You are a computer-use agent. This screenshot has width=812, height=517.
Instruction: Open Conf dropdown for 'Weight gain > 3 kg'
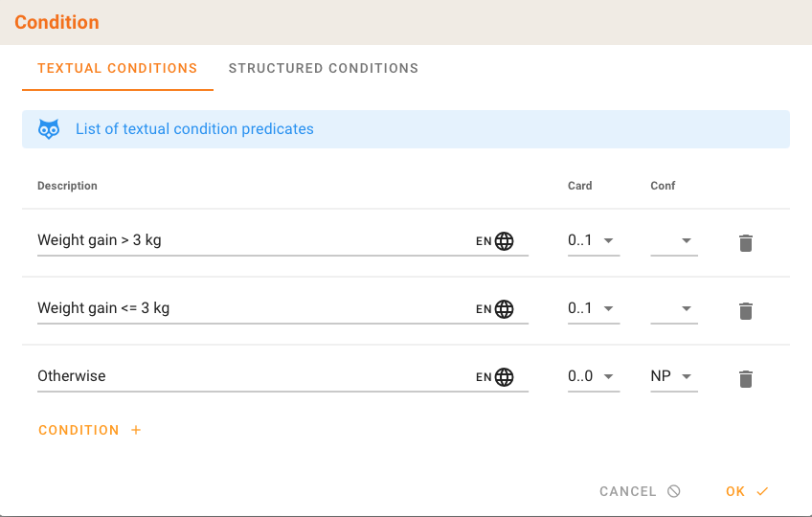tap(674, 241)
